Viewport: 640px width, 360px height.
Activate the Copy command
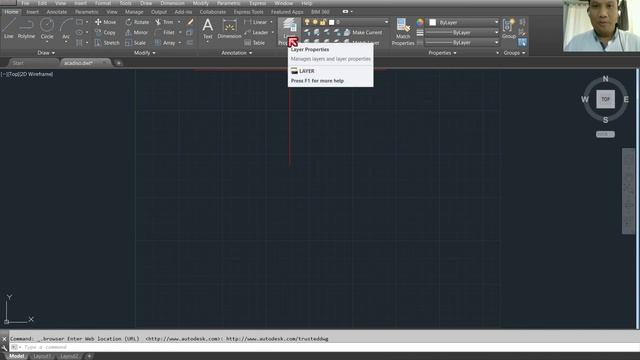105,32
